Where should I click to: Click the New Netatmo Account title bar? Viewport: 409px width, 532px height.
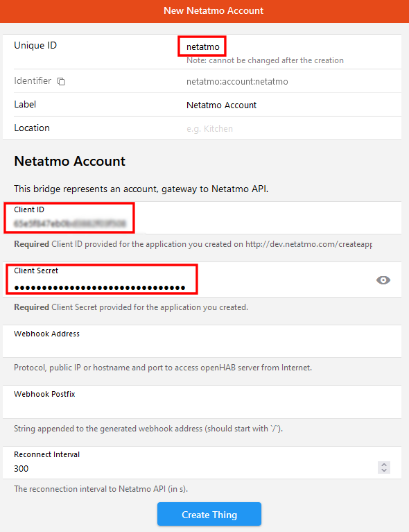204,11
